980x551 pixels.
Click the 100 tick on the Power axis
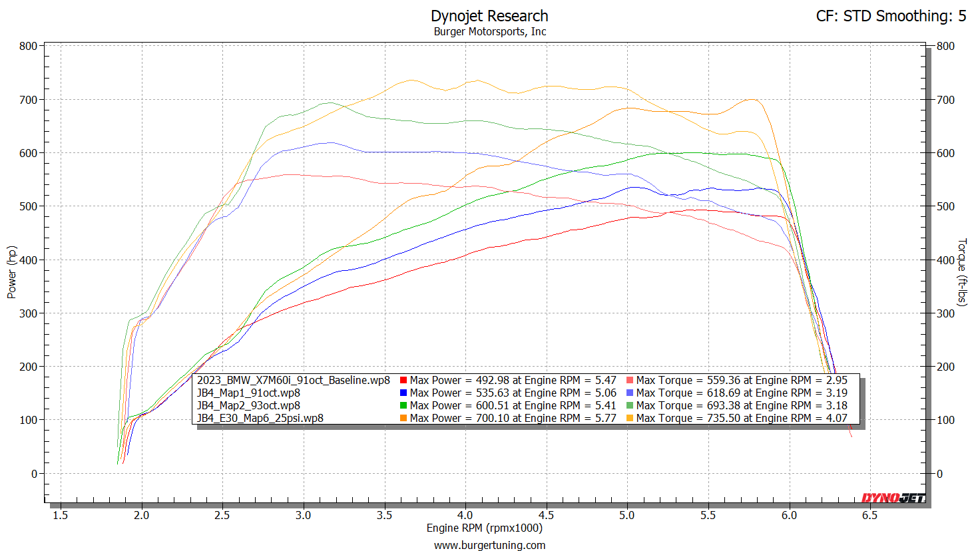(28, 420)
